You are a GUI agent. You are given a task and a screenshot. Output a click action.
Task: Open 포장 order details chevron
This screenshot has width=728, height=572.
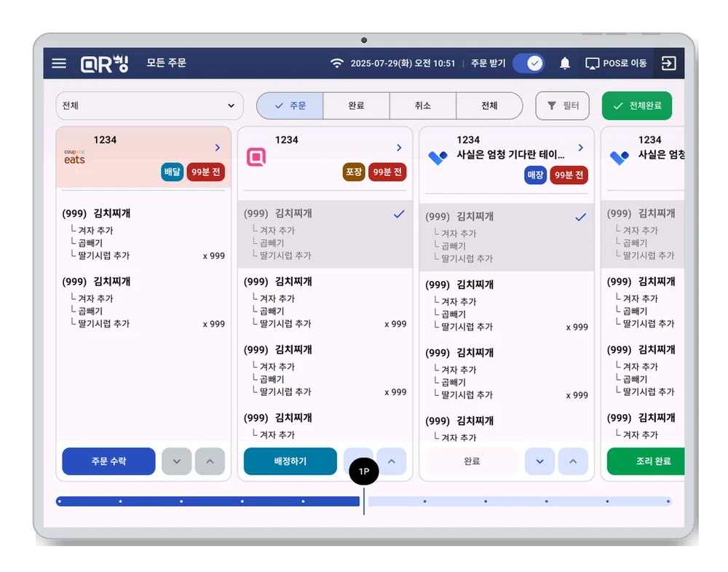[399, 148]
